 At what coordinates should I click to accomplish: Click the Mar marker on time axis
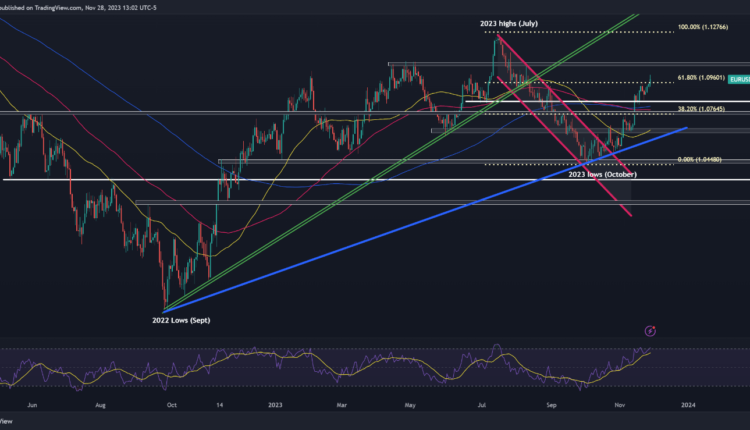point(343,404)
